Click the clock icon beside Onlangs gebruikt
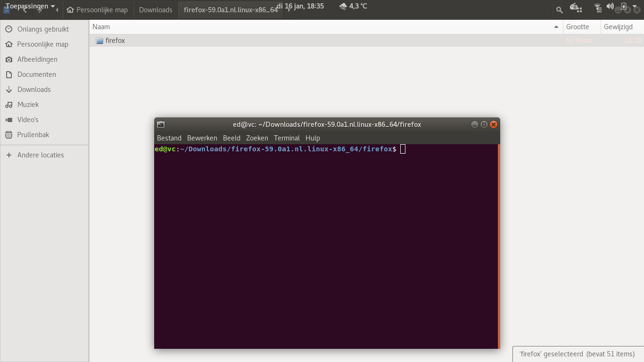 click(8, 29)
